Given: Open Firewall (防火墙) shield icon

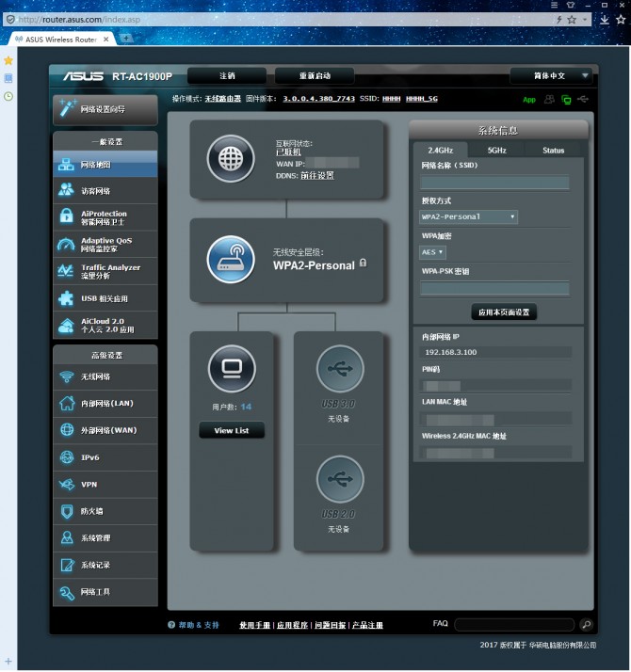Looking at the screenshot, I should [x=67, y=511].
